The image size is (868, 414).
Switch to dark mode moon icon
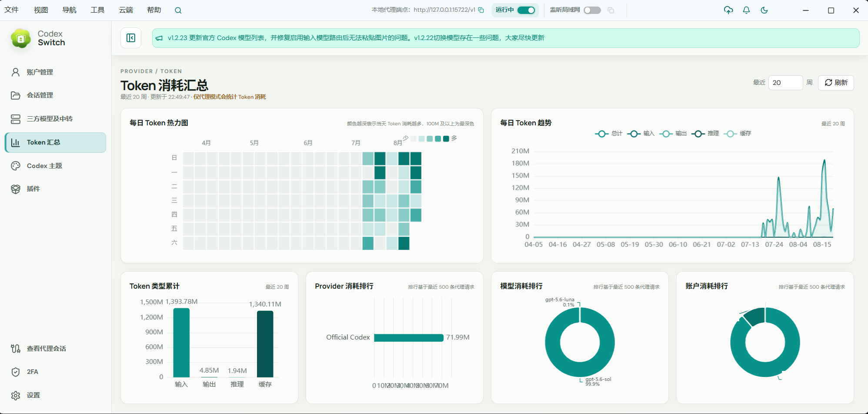pos(764,10)
